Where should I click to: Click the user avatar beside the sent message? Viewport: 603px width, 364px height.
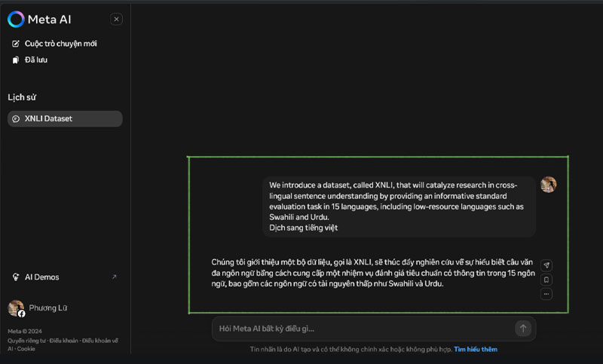click(x=548, y=185)
